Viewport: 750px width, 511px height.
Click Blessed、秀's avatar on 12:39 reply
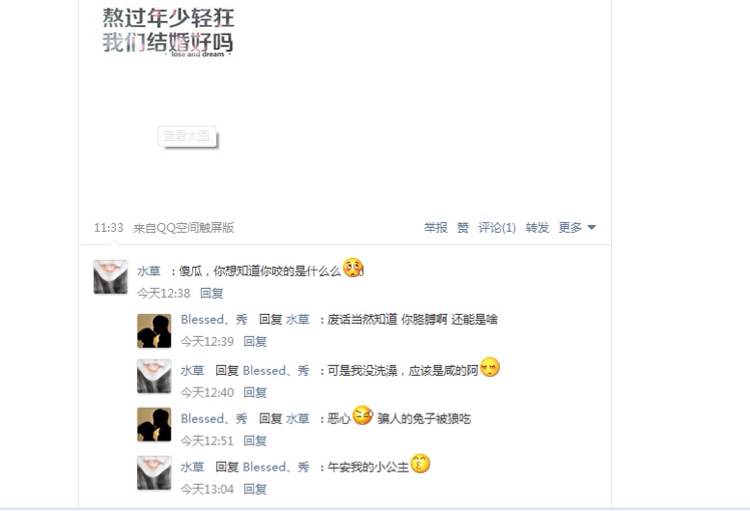(x=154, y=331)
